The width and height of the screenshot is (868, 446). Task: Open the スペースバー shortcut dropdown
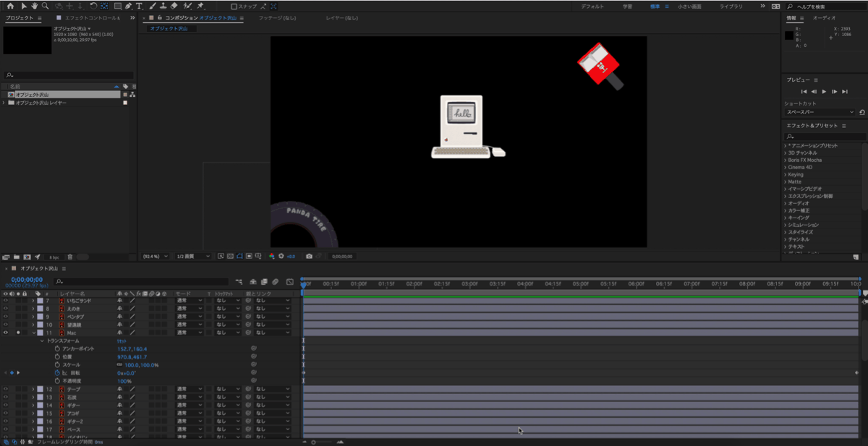820,112
